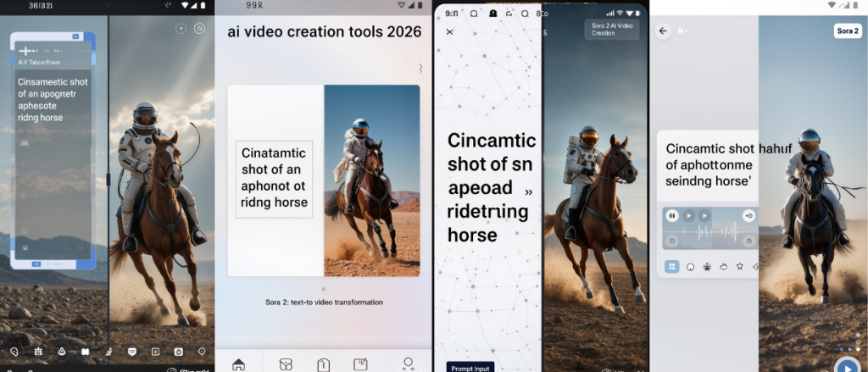Tap the waveform card's lower-left round icon
868x372 pixels.
point(672,241)
